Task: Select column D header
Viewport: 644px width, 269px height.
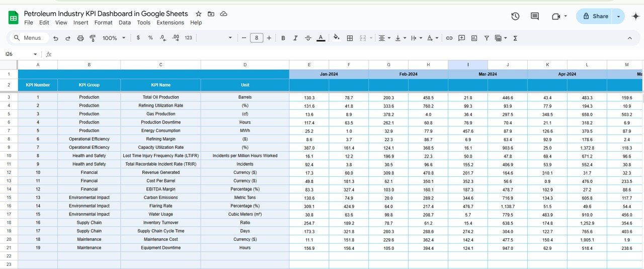Action: [x=245, y=64]
